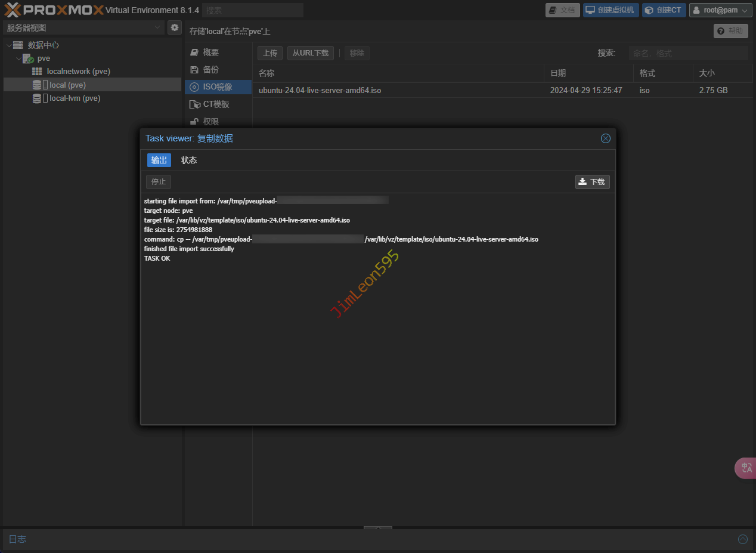Click the gear settings icon beside server view
Screen dimensions: 756x553
click(x=175, y=27)
